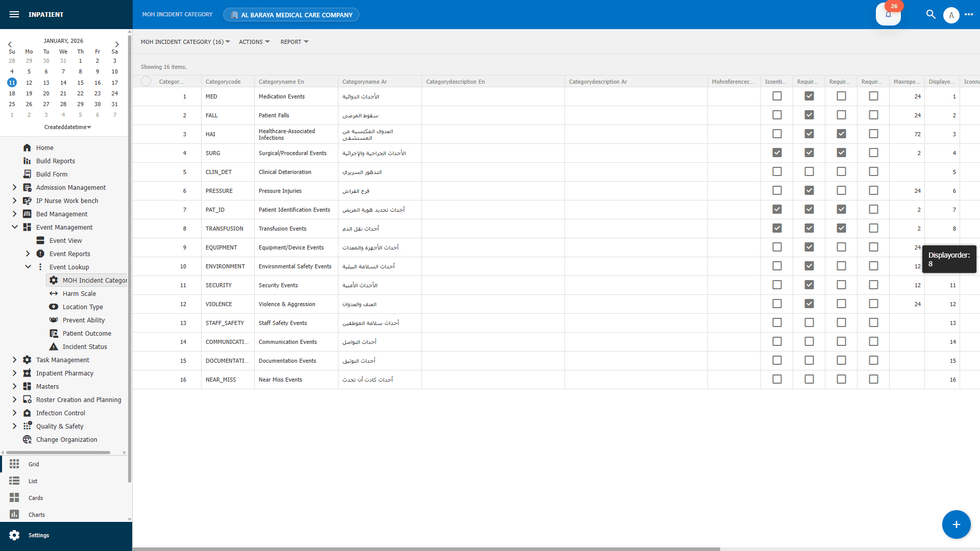Open Change Organization
This screenshot has width=980, height=551.
coord(66,439)
